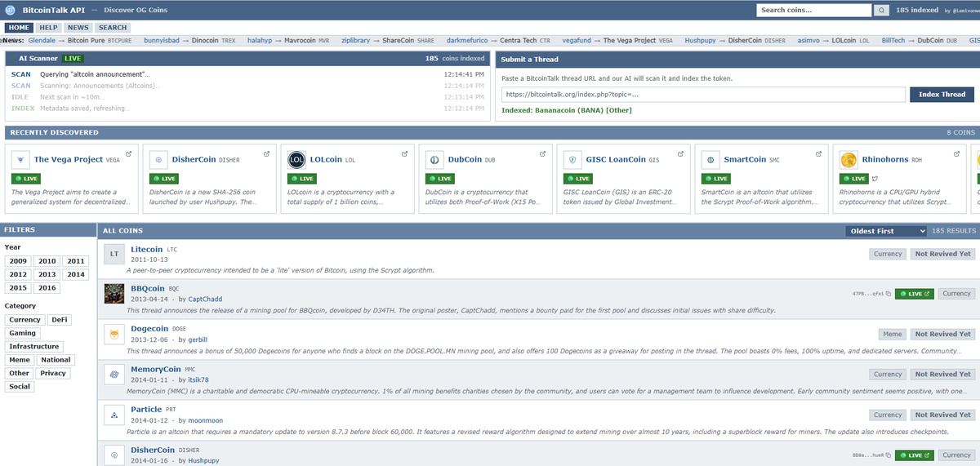Toggle the Social category filter
980x466 pixels.
[x=20, y=387]
